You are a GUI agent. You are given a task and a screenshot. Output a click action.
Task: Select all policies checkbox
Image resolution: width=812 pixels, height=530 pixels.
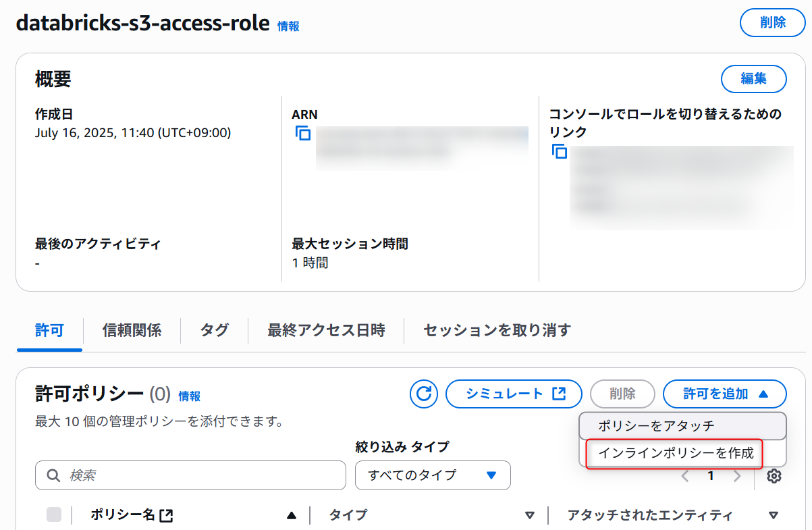coord(54,515)
